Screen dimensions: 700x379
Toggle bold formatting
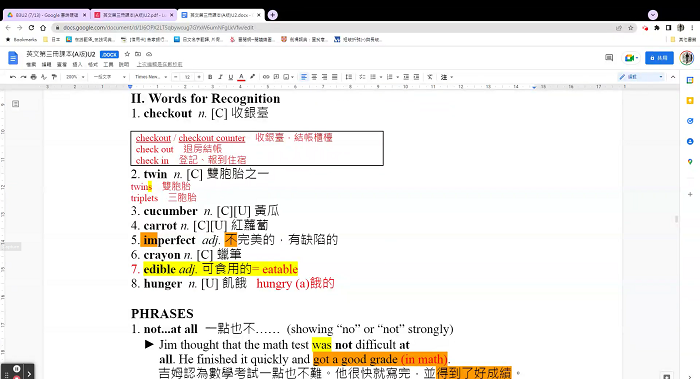click(x=210, y=77)
